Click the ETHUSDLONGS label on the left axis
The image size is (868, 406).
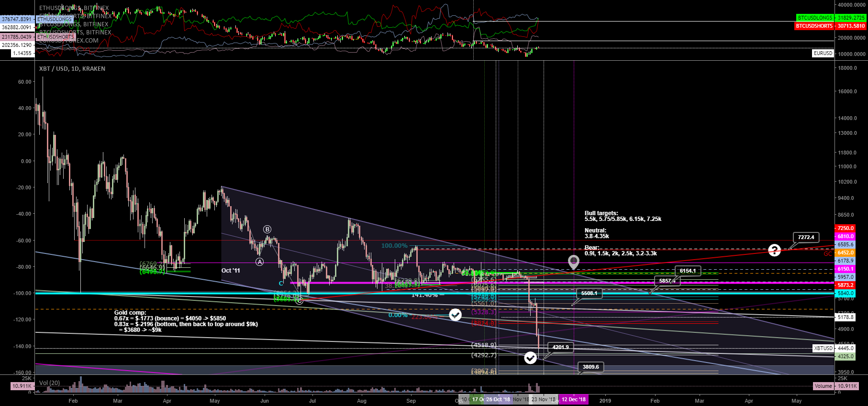(54, 19)
